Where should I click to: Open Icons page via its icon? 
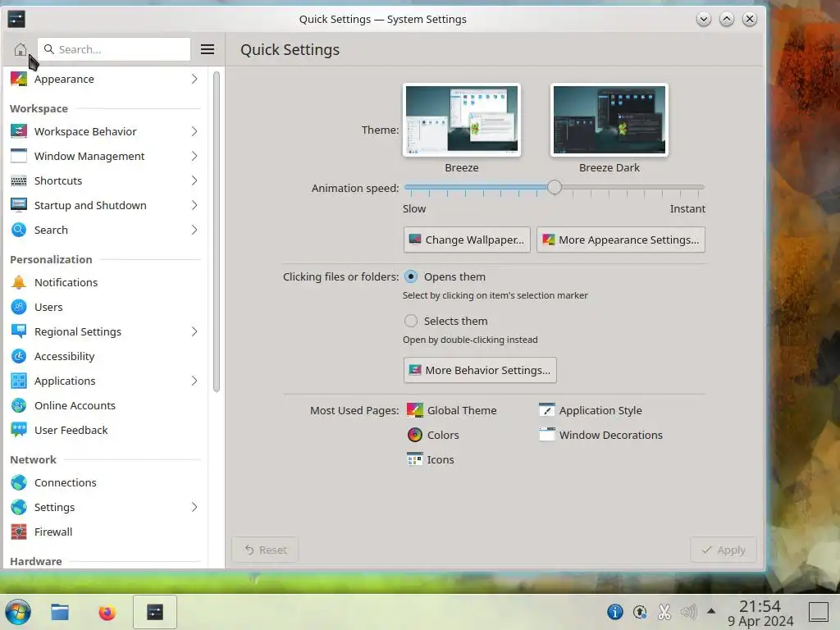(x=414, y=459)
